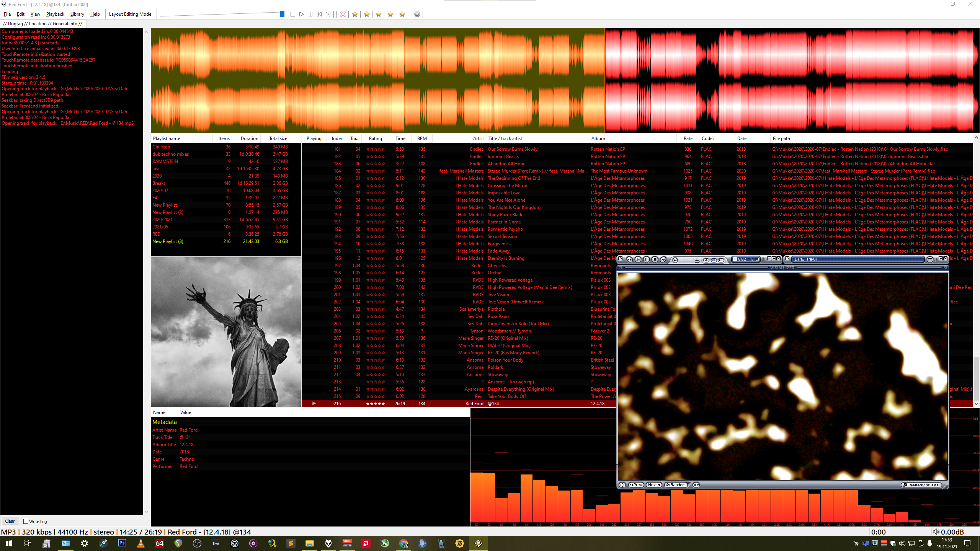
Task: Pause playback in the Winamp player
Action: click(646, 259)
